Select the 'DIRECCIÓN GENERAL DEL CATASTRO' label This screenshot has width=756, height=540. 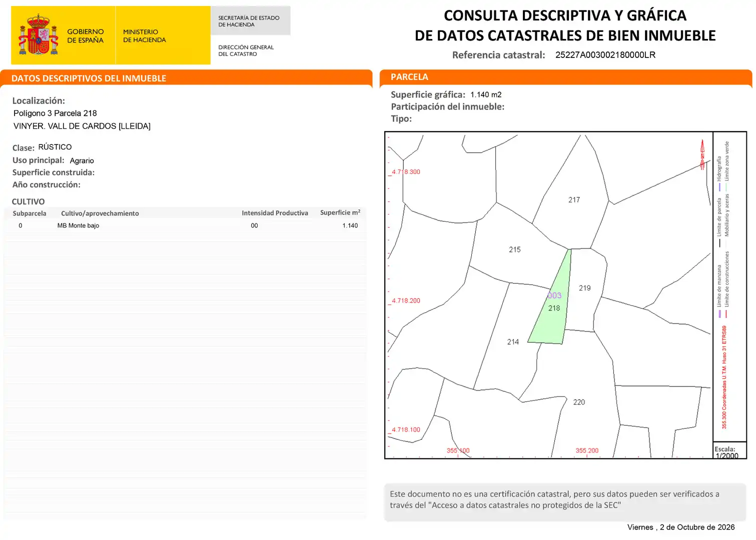coord(246,50)
